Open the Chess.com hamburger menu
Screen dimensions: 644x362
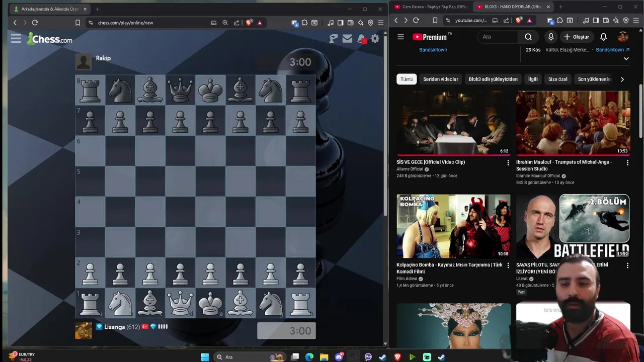point(16,39)
